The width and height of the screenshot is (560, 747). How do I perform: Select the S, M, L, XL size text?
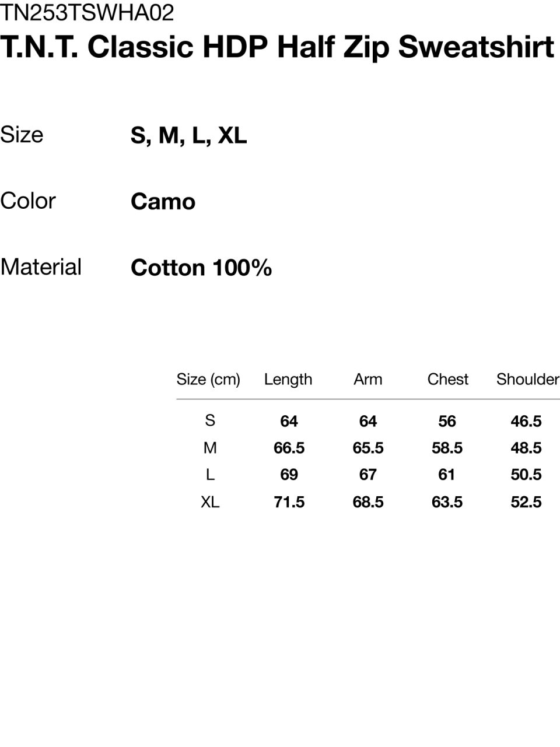[189, 136]
